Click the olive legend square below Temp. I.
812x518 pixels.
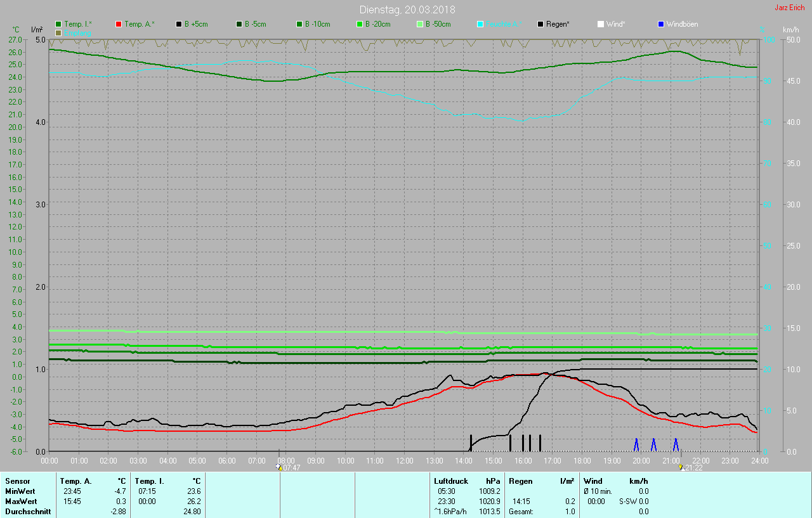click(x=59, y=32)
